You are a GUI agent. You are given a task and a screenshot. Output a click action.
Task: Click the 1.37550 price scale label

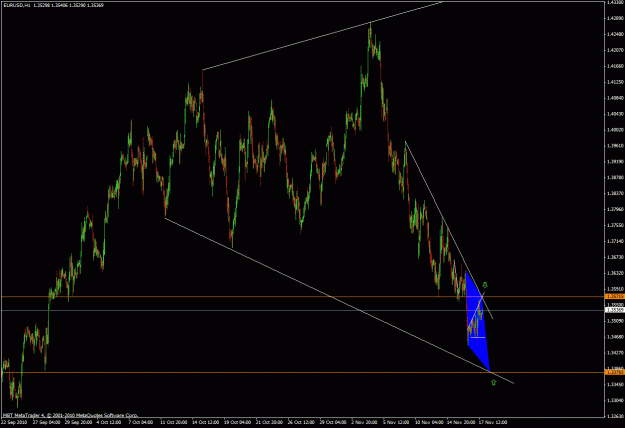click(x=615, y=225)
